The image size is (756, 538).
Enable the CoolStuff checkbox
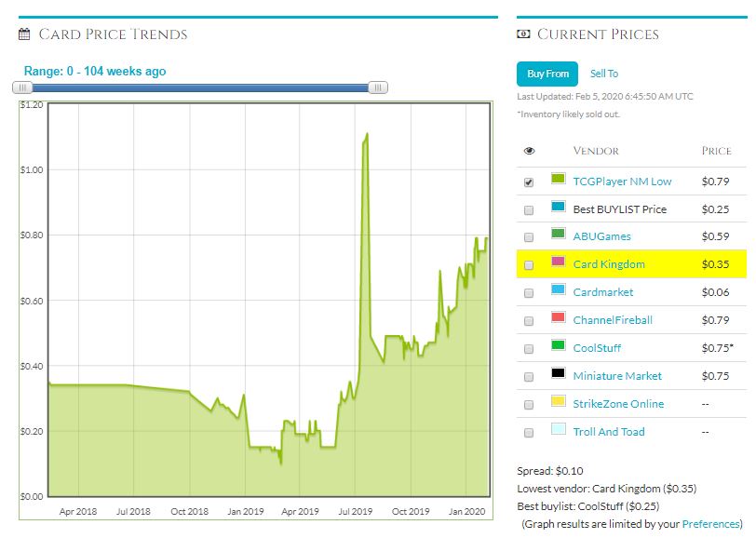tap(529, 349)
